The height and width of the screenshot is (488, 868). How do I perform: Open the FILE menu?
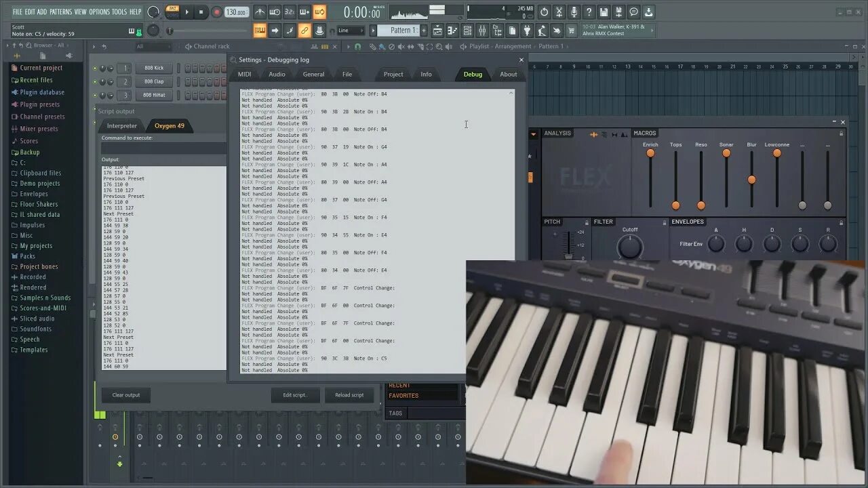(18, 12)
